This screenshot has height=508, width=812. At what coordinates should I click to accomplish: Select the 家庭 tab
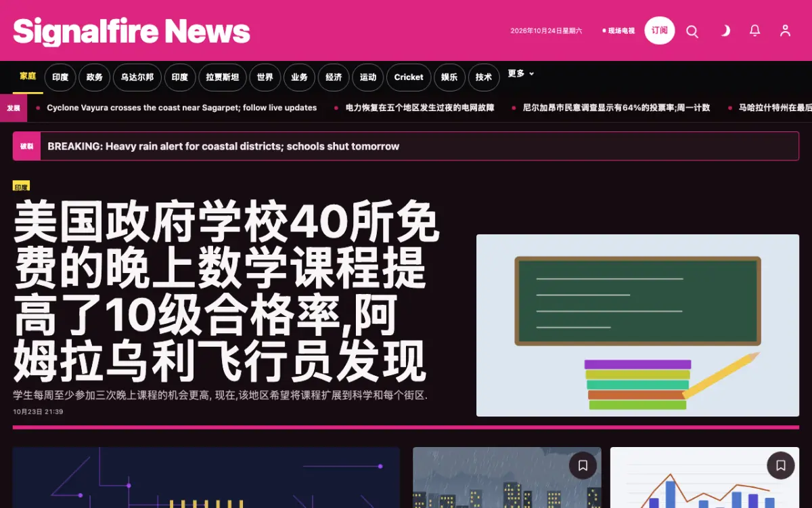click(28, 76)
